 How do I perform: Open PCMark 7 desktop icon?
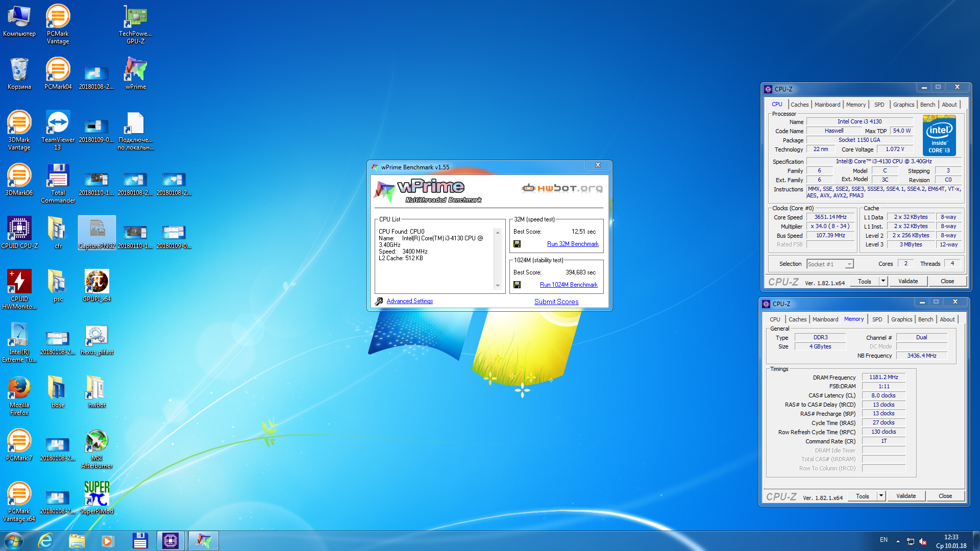coord(19,445)
